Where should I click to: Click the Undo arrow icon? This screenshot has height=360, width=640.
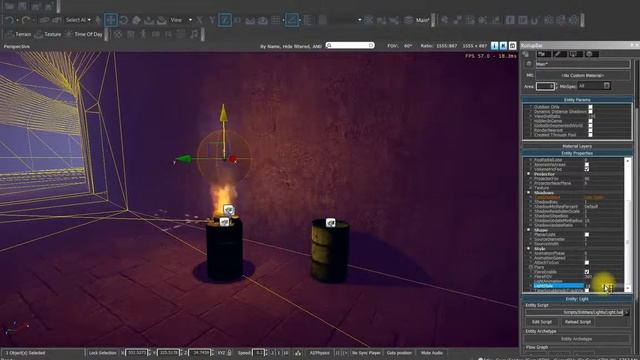[9, 20]
